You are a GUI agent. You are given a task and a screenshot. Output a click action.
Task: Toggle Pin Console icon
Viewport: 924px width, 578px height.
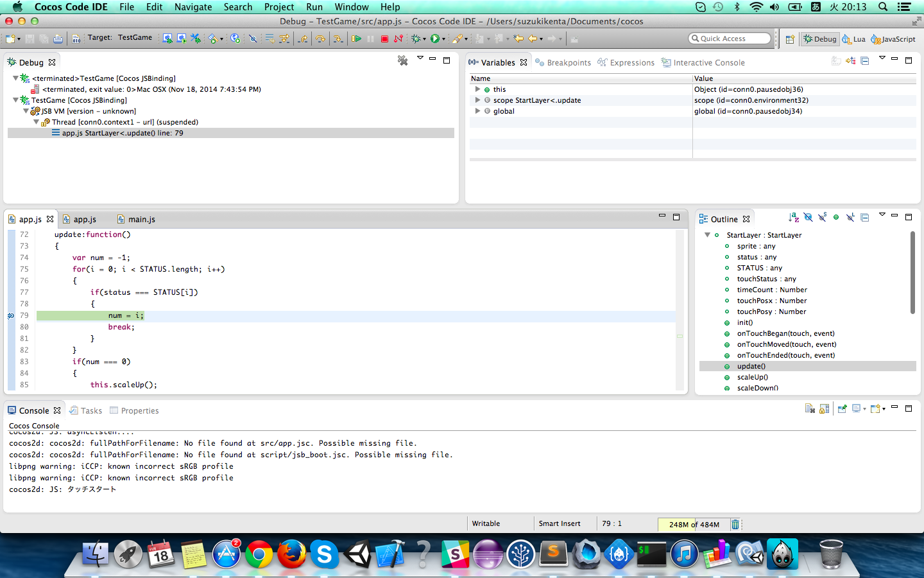842,408
